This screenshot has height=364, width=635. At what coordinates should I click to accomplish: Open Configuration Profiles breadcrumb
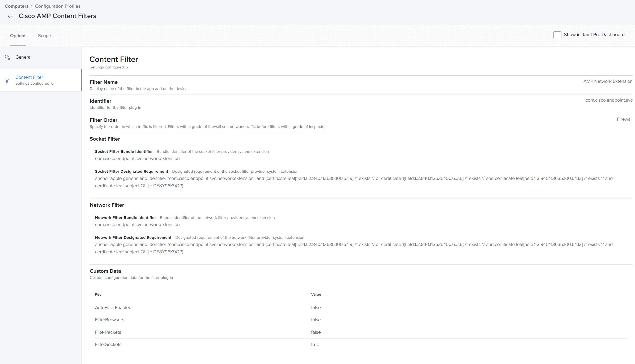click(x=58, y=6)
